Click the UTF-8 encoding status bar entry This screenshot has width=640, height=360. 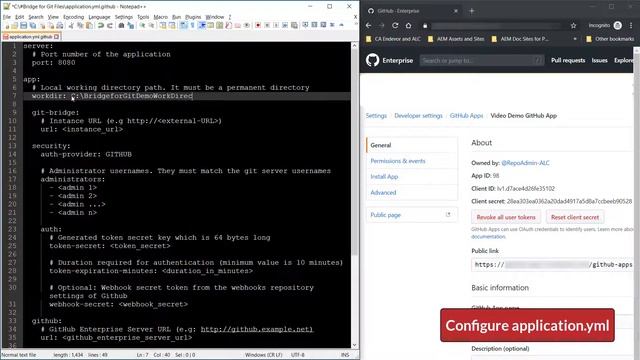[298, 355]
